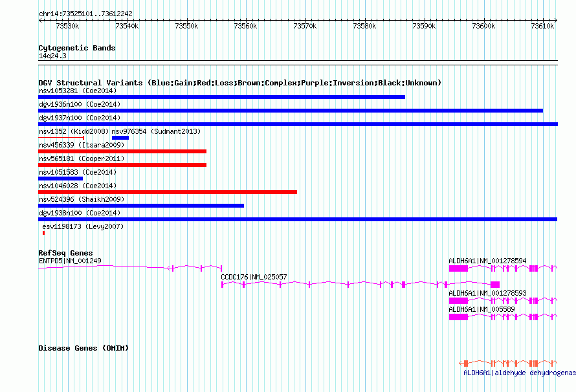Click the 73610k ruler tick label
Screen dimensions: 576x392
(x=542, y=26)
